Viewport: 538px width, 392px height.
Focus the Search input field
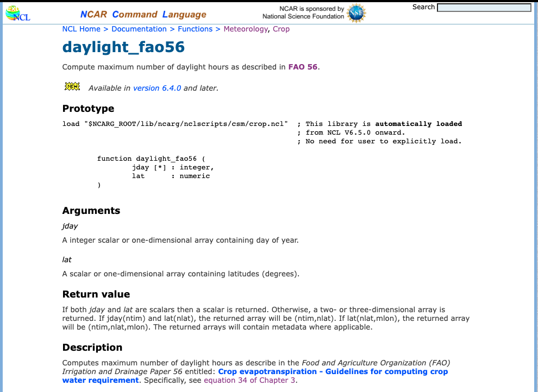pyautogui.click(x=484, y=8)
